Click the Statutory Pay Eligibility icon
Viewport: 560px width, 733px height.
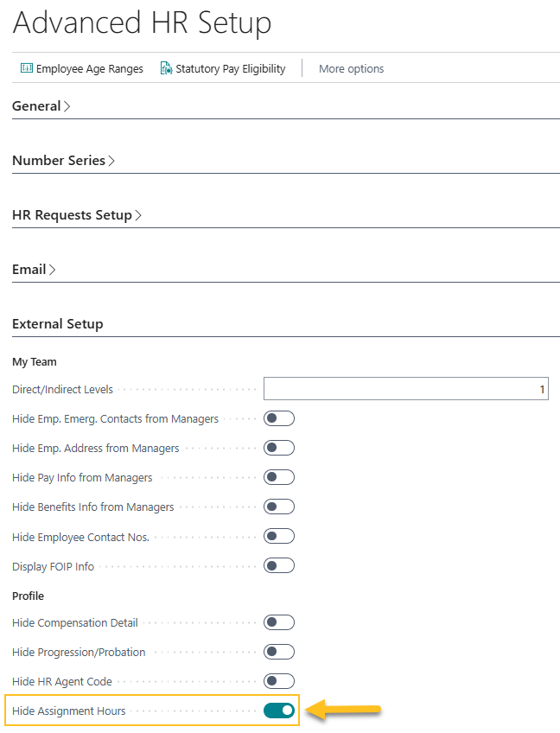tap(164, 67)
